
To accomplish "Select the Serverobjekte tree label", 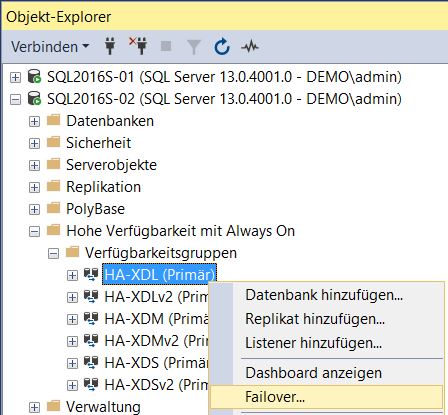I will coord(111,165).
